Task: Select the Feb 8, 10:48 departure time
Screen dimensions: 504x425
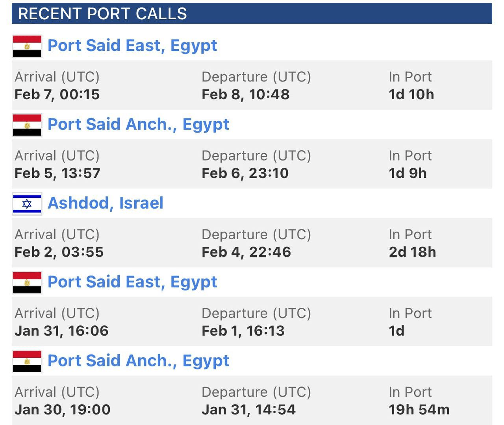Action: (246, 94)
